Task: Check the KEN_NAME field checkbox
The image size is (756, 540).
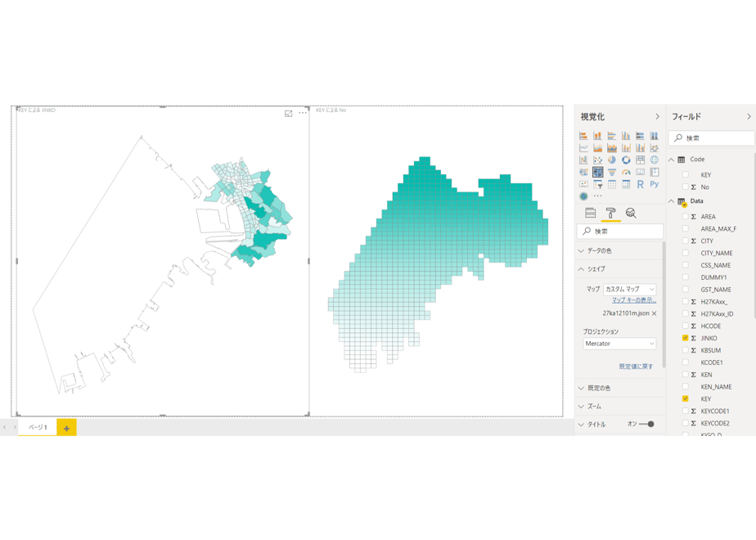Action: pos(685,386)
